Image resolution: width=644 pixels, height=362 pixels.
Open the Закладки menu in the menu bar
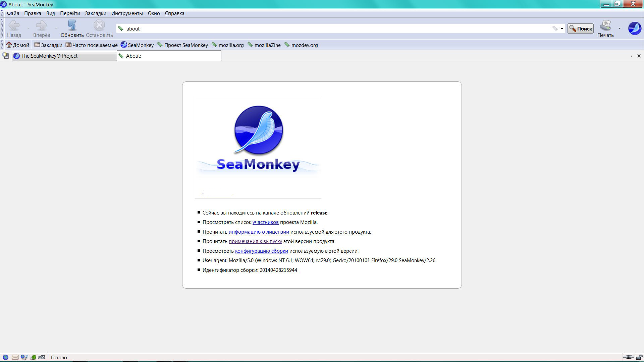(x=96, y=13)
